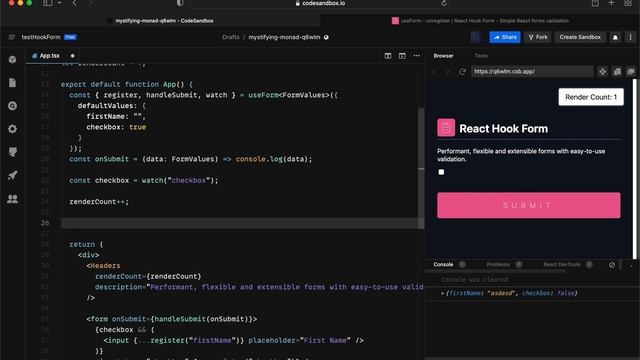
Task: Open the Search sidebar icon
Action: 13,106
